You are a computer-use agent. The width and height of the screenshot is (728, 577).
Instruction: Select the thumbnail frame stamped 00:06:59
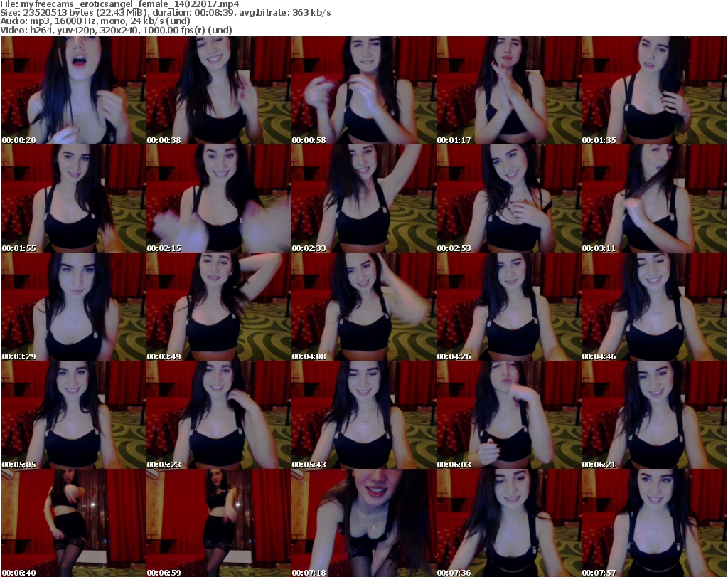(219, 523)
